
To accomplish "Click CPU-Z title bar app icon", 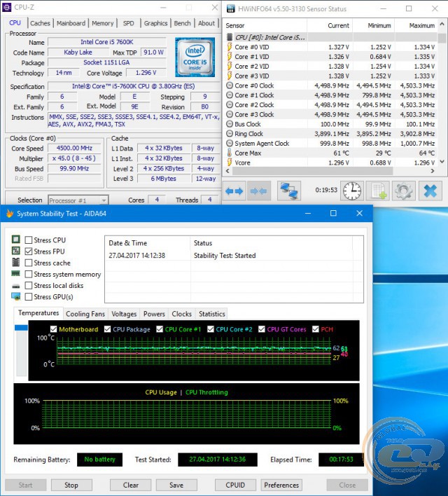I will pos(6,7).
